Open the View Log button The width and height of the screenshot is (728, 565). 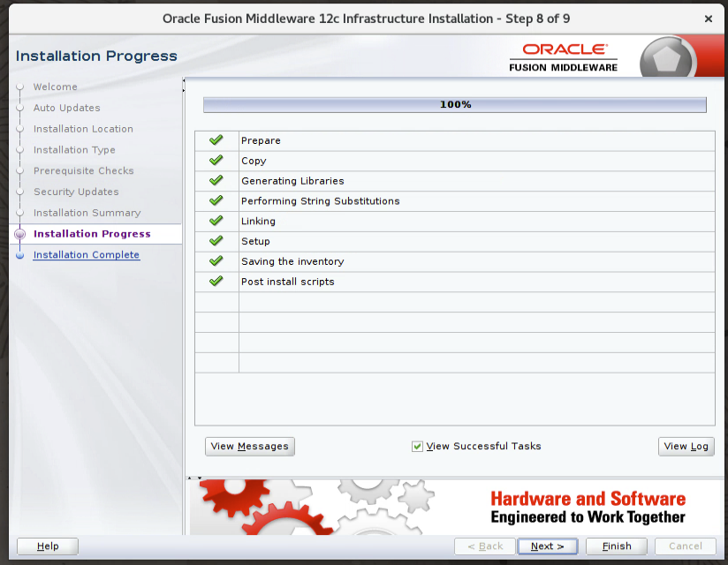point(686,446)
